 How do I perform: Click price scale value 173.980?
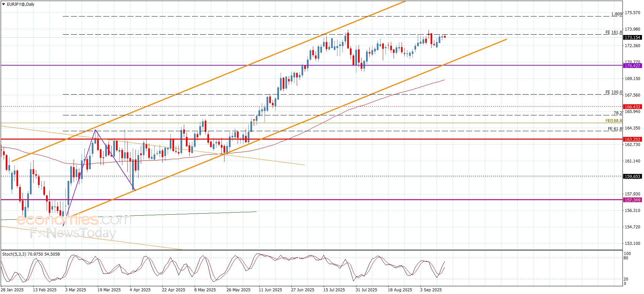click(632, 29)
